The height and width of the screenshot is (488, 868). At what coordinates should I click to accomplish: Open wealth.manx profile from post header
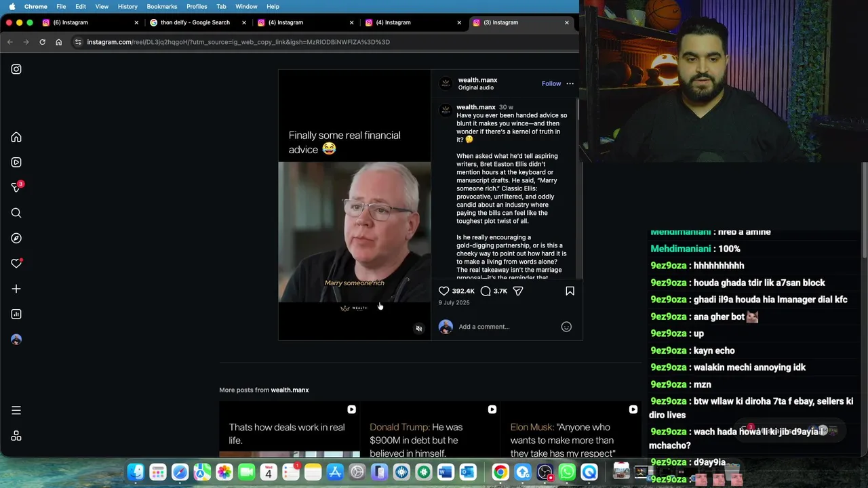click(477, 80)
